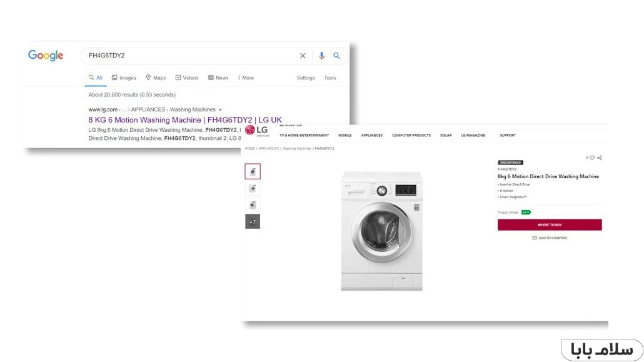The image size is (644, 362).
Task: Click the +7 more images thumbnail
Action: click(253, 221)
